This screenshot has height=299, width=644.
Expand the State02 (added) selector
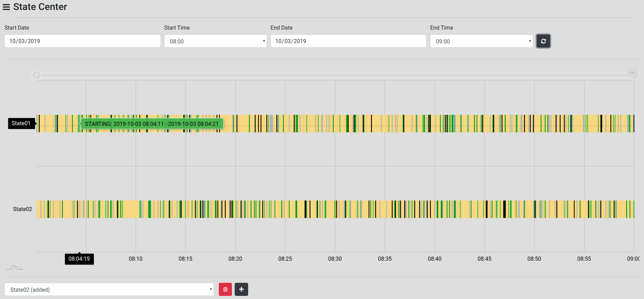click(109, 290)
